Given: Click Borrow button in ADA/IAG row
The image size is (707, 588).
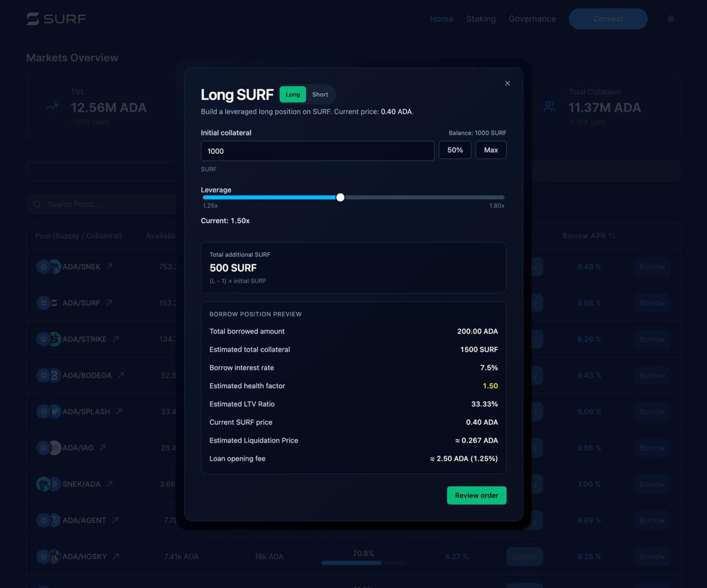Looking at the screenshot, I should pos(652,448).
